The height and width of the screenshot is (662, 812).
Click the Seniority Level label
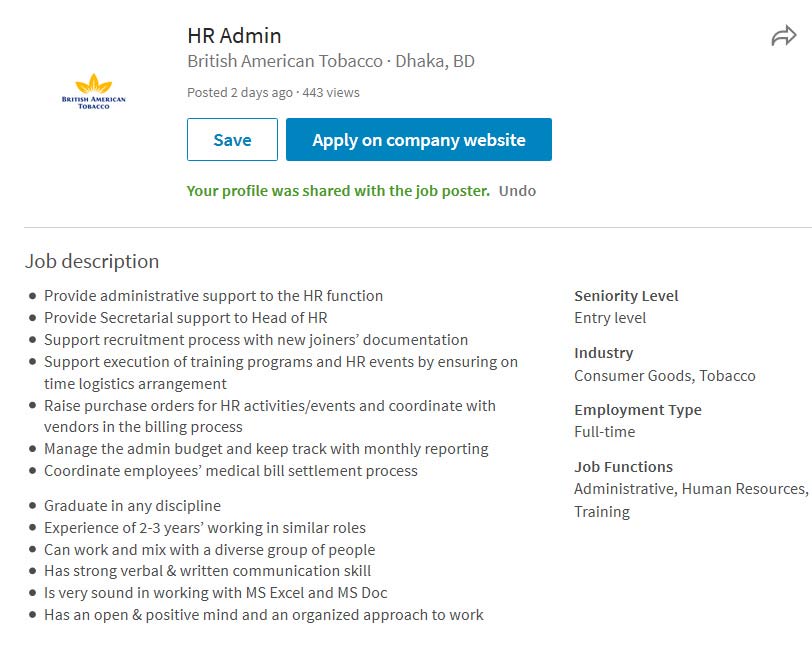tap(626, 296)
